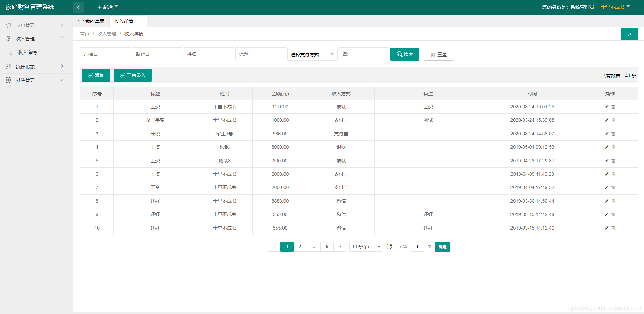644x314 pixels.
Task: Delete the 兼职 record trash icon
Action: (613, 134)
